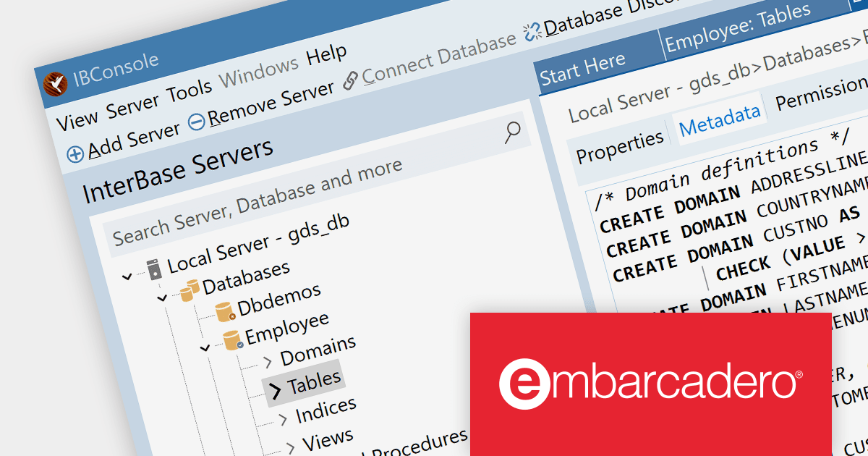Screen dimensions: 868x456
Task: Click the Databases folder icon
Action: (190, 291)
